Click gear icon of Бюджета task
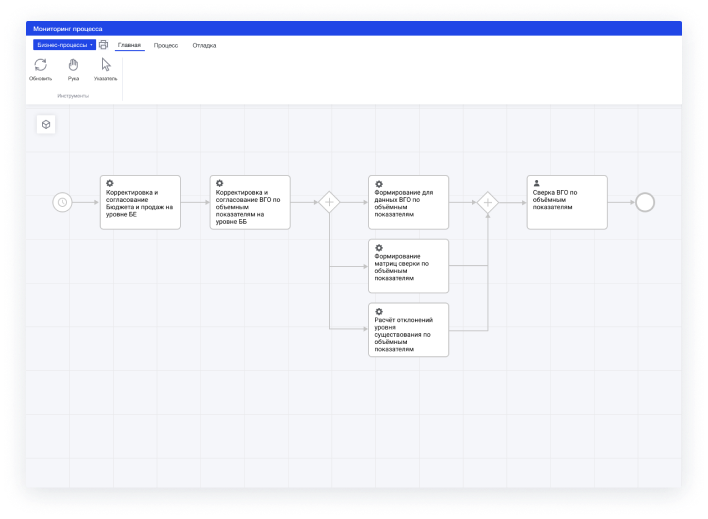 point(110,183)
